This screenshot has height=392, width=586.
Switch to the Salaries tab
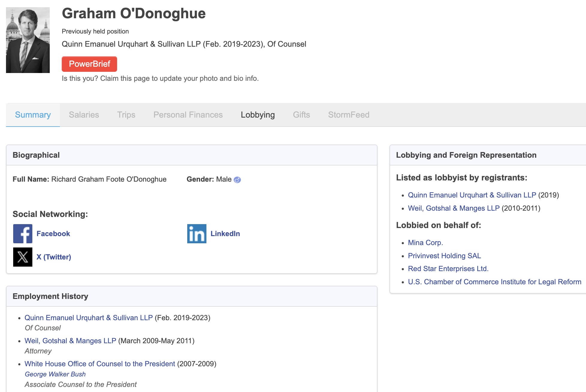coord(84,115)
